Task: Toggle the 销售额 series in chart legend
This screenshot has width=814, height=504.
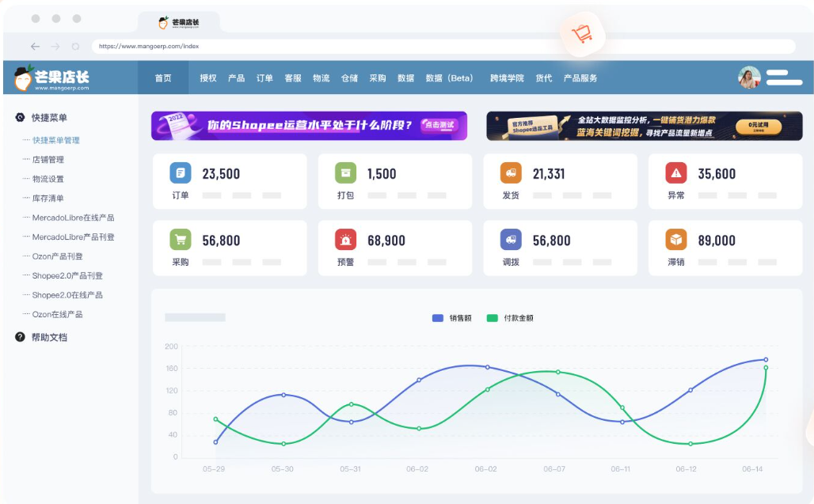Action: click(x=451, y=318)
